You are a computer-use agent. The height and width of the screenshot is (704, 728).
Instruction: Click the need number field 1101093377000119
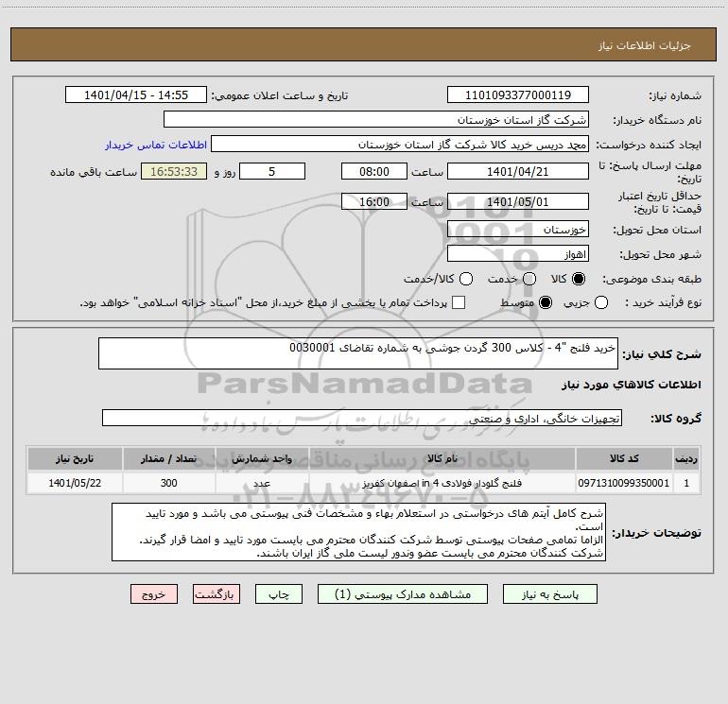click(x=518, y=95)
